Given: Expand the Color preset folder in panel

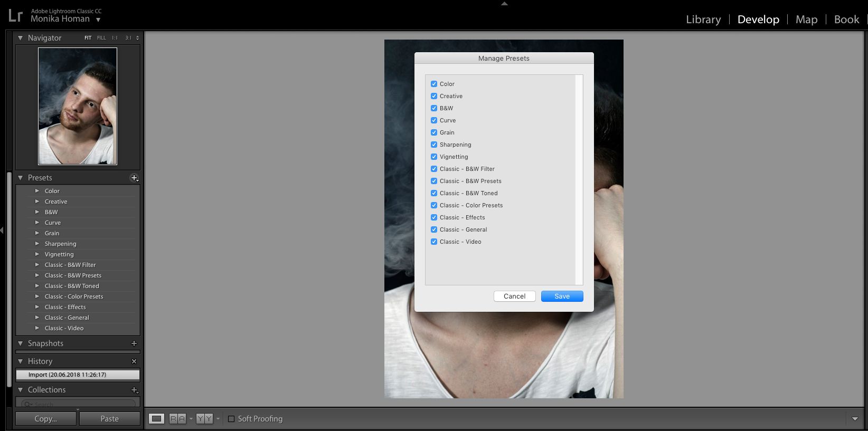Looking at the screenshot, I should click(x=37, y=191).
